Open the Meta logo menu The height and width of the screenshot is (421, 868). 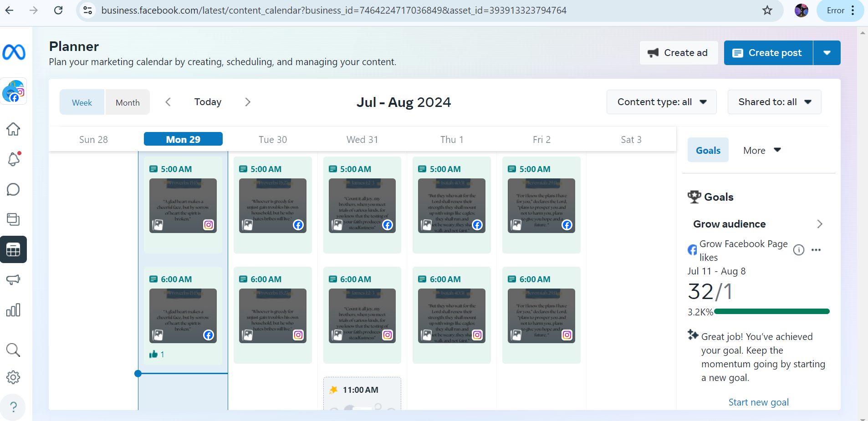(x=14, y=52)
